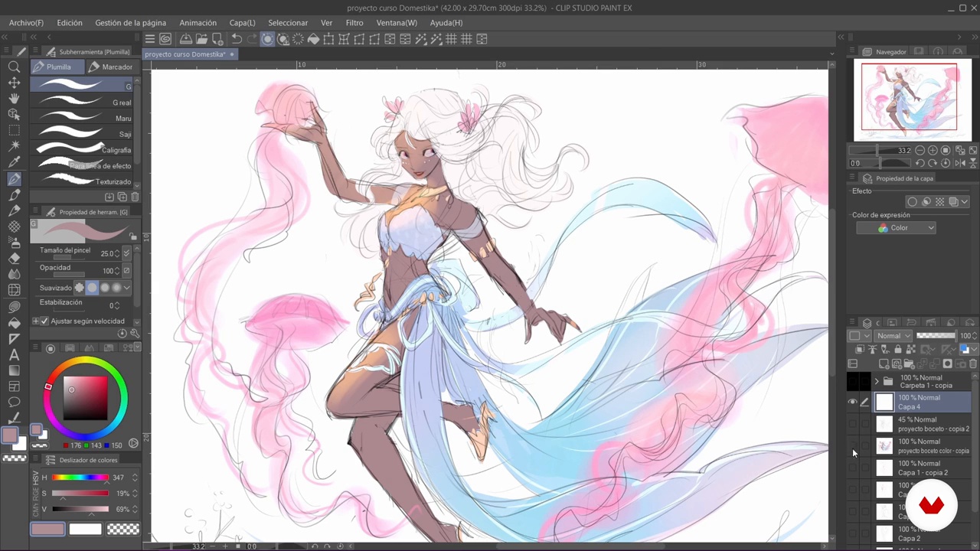
Task: Toggle visibility of Carpeta 1 - copia folder
Action: 853,381
